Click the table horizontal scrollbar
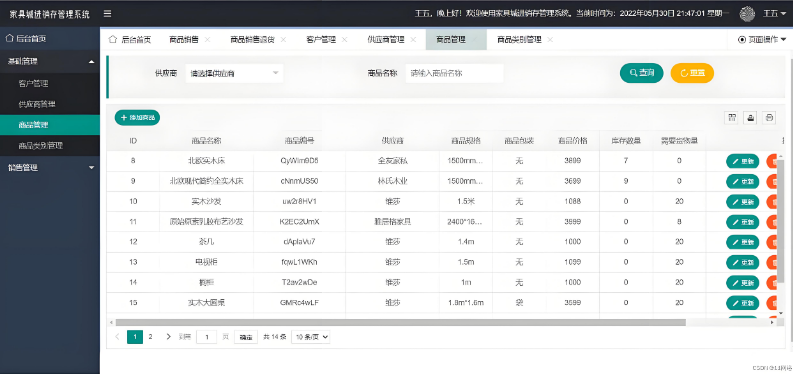 tap(401, 322)
